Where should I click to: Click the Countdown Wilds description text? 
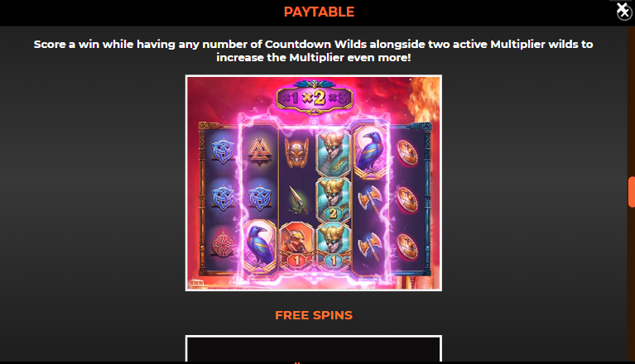point(314,50)
